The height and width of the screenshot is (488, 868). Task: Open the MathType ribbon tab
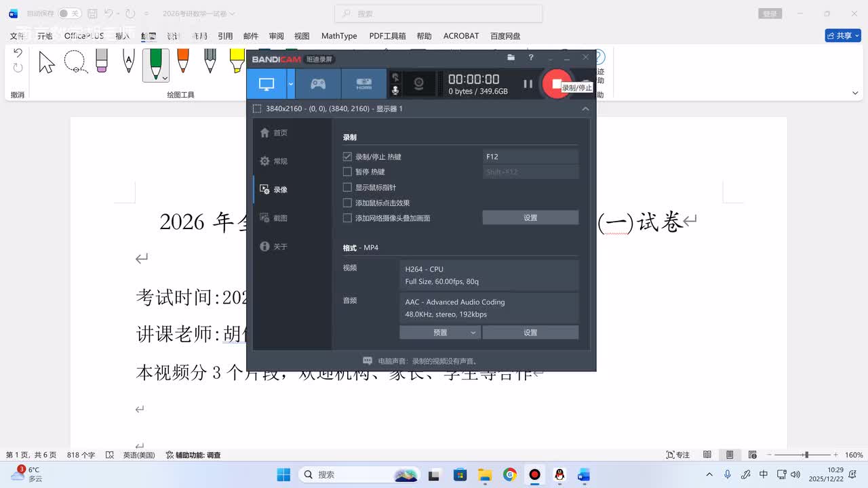coord(339,36)
